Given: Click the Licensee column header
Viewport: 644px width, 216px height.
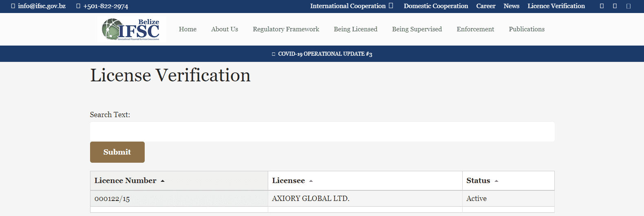Looking at the screenshot, I should click(365, 181).
